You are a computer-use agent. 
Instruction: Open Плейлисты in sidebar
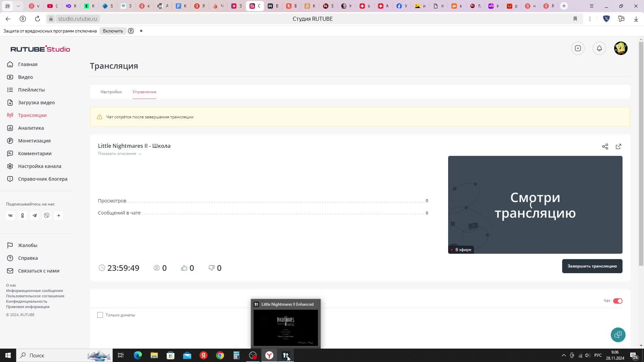tap(32, 90)
